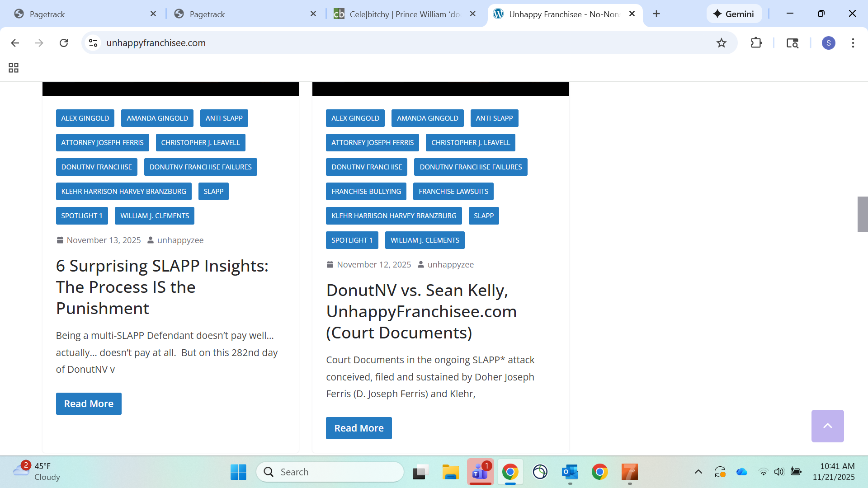The width and height of the screenshot is (868, 488).
Task: Open DonutNV vs. Sean Kelly article title
Action: 421,311
